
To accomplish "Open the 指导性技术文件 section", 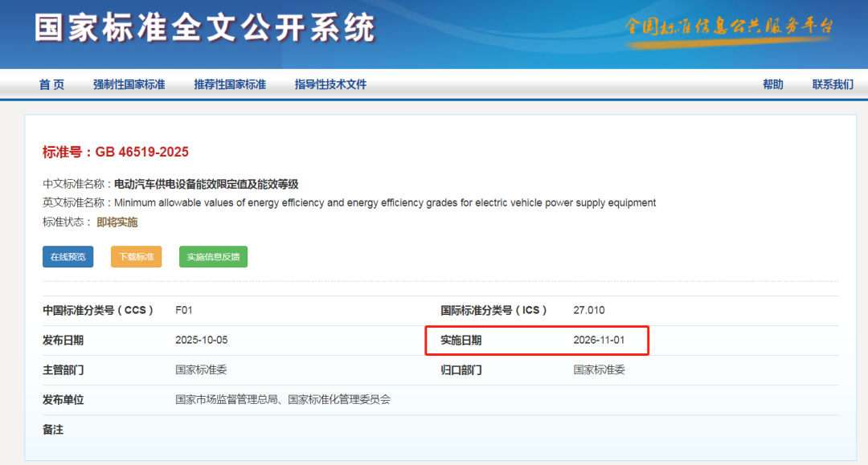I will tap(330, 84).
